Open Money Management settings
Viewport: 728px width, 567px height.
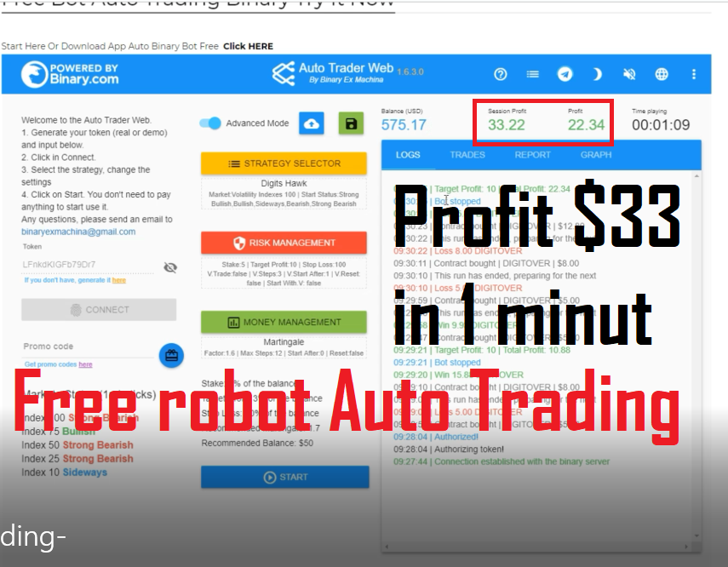[284, 323]
